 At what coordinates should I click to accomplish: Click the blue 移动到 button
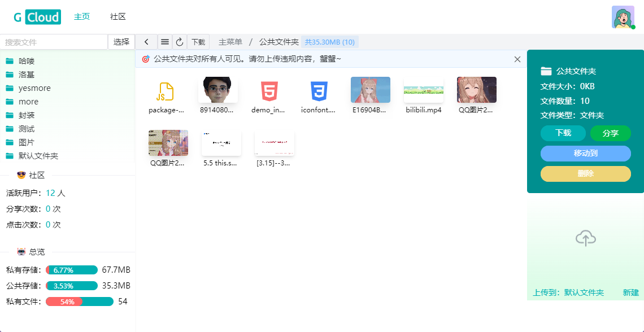[x=585, y=153]
